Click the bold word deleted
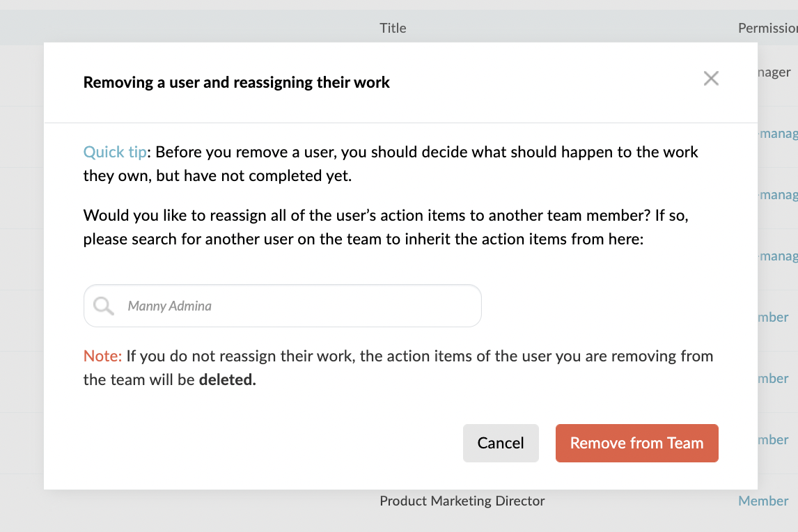Image resolution: width=798 pixels, height=532 pixels. pos(226,380)
